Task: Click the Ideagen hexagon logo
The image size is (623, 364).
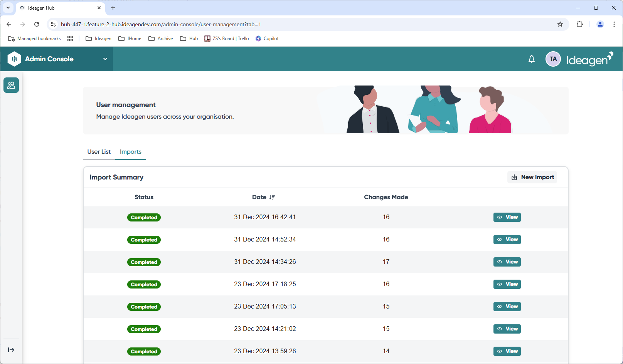Action: pyautogui.click(x=14, y=59)
